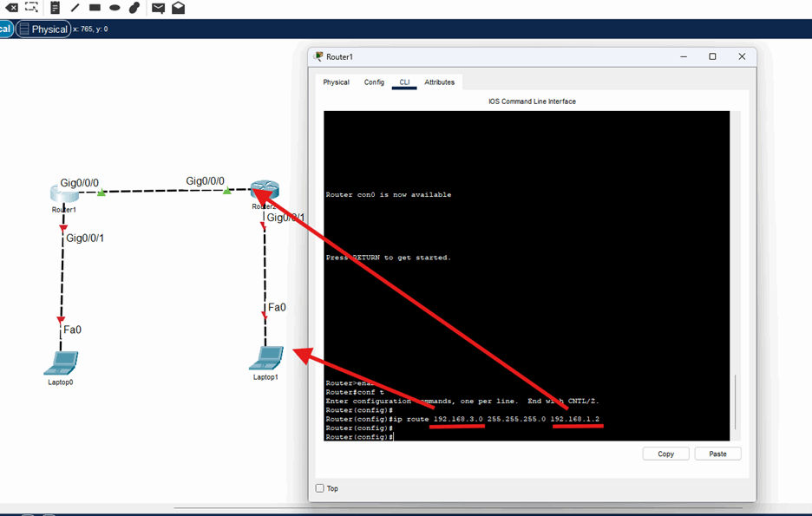Switch to the Attributes tab
This screenshot has height=516, width=812.
[x=439, y=82]
